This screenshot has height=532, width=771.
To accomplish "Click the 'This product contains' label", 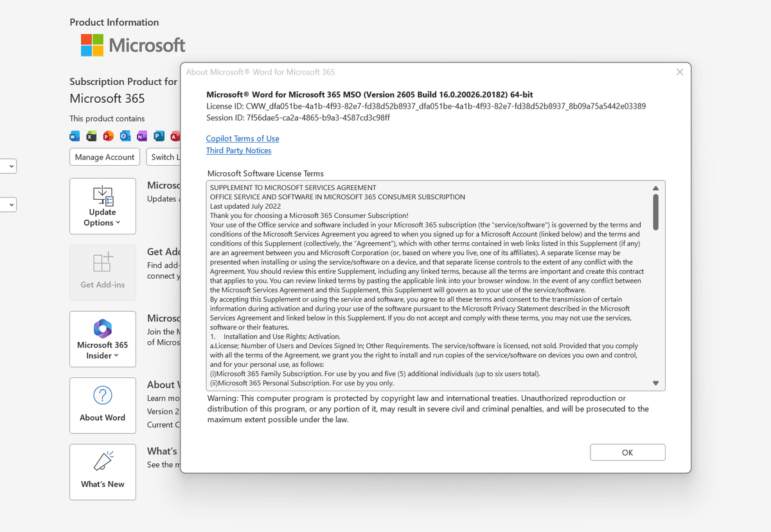I will coord(107,118).
